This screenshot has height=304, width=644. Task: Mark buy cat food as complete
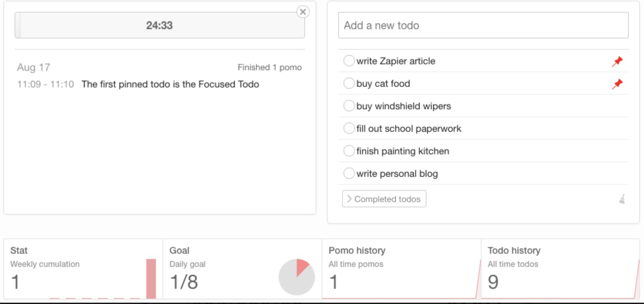coord(349,83)
